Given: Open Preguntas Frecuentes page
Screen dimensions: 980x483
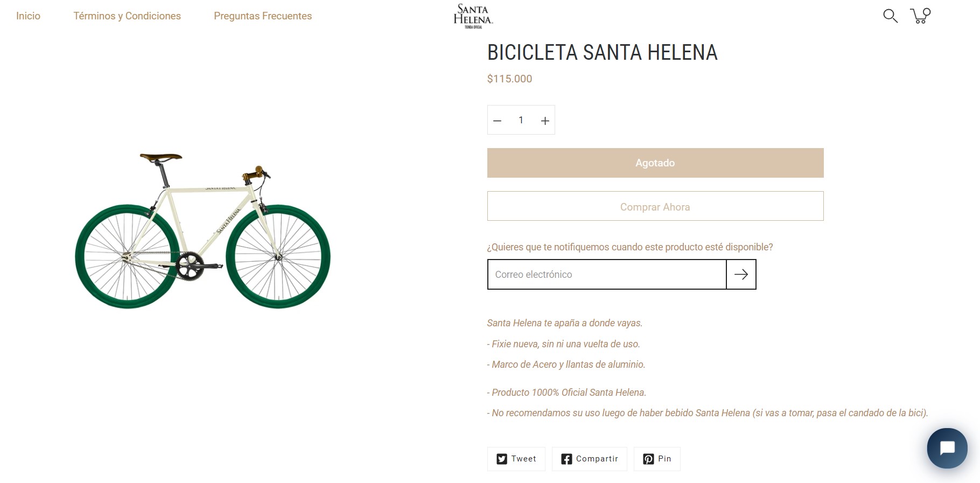Looking at the screenshot, I should click(263, 16).
